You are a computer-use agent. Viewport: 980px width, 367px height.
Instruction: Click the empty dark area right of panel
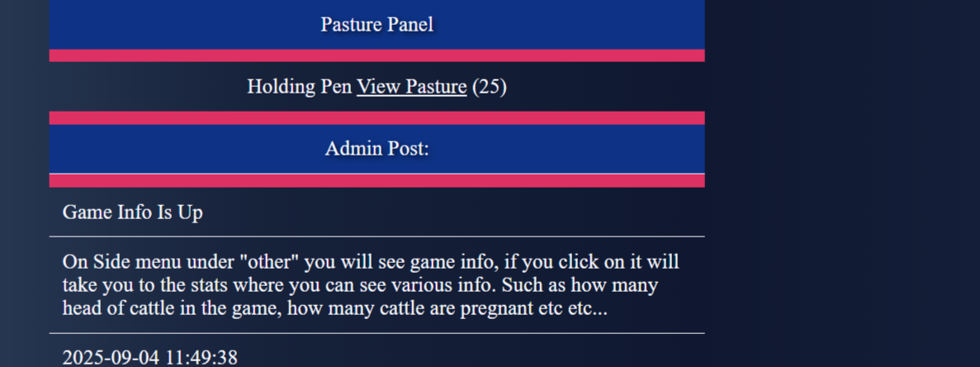click(x=842, y=182)
